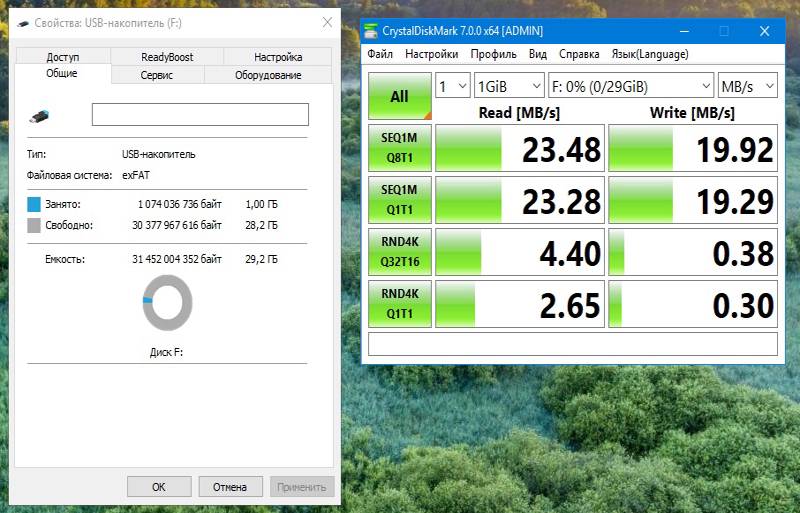800x513 pixels.
Task: Expand the 1GiB test size dropdown
Action: point(508,86)
